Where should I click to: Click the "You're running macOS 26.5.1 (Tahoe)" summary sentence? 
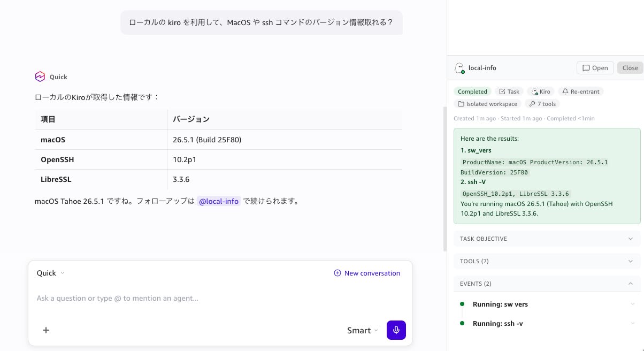(536, 209)
